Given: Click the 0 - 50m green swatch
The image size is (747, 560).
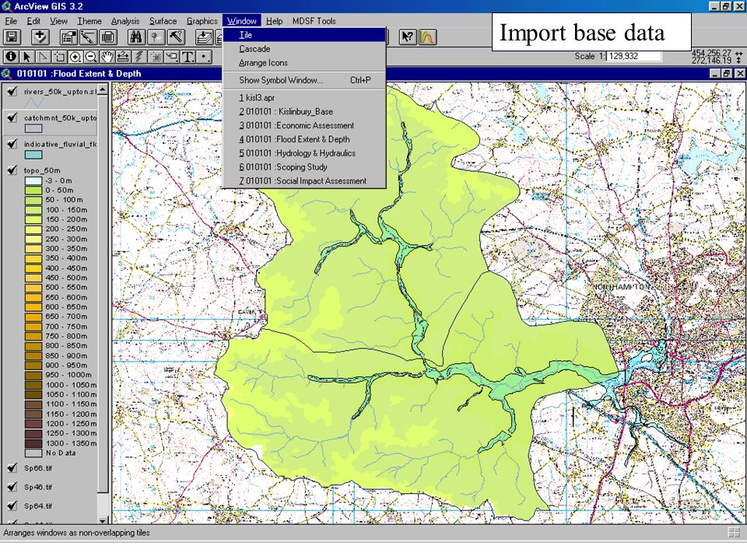Looking at the screenshot, I should coord(33,190).
